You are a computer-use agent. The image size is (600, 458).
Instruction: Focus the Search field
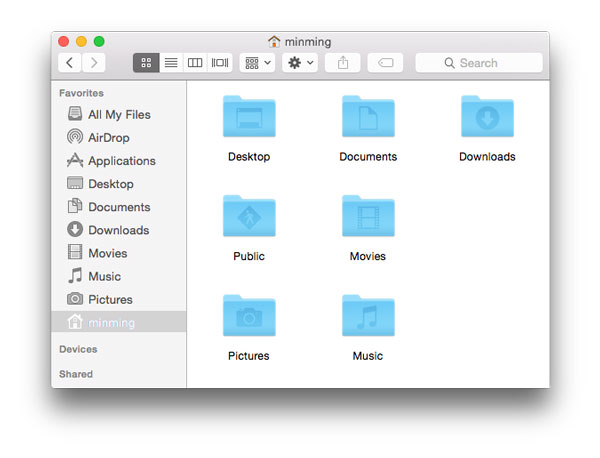pyautogui.click(x=479, y=63)
